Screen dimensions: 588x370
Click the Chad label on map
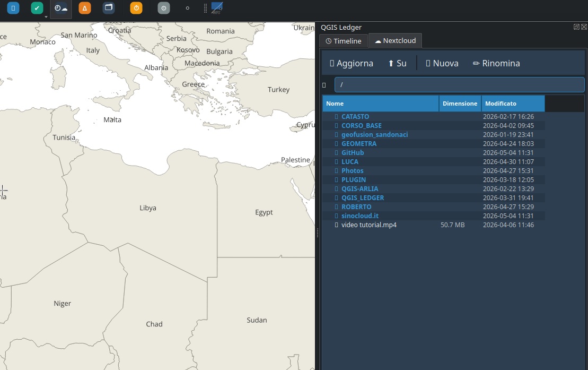click(154, 324)
